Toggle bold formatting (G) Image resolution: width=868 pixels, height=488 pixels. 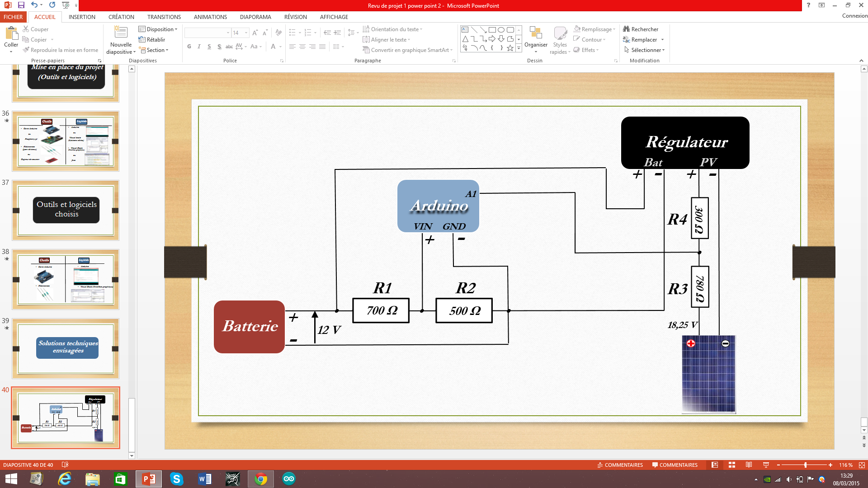(x=189, y=47)
